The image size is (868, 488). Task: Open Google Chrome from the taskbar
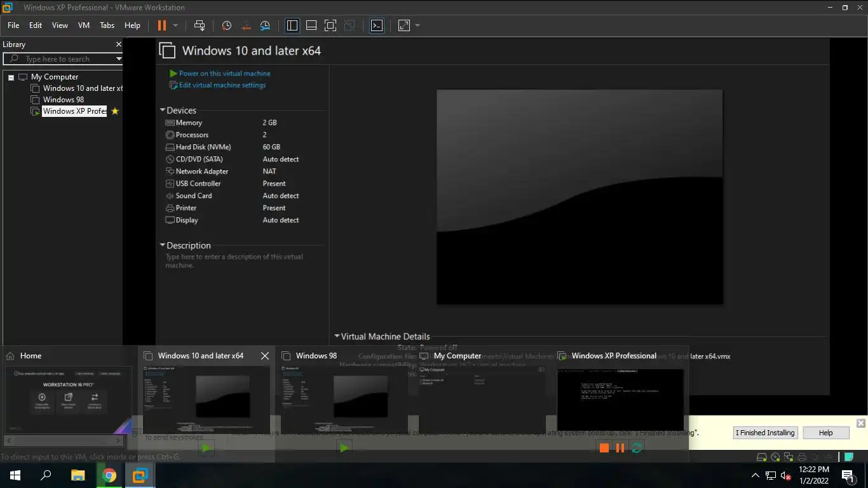coord(109,475)
